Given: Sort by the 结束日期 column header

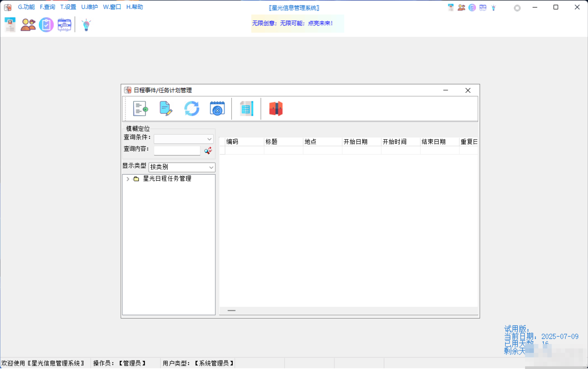Looking at the screenshot, I should [x=440, y=142].
